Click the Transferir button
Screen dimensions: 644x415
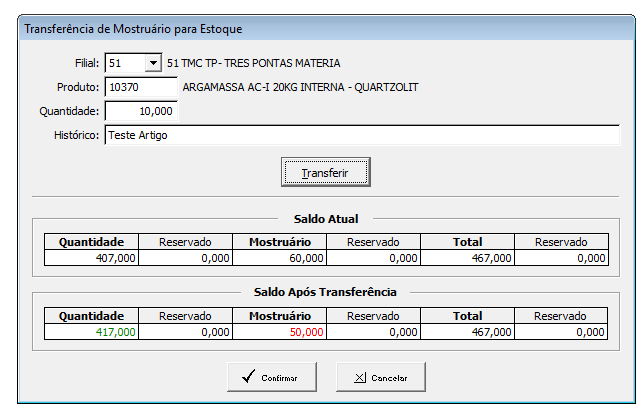tap(326, 172)
